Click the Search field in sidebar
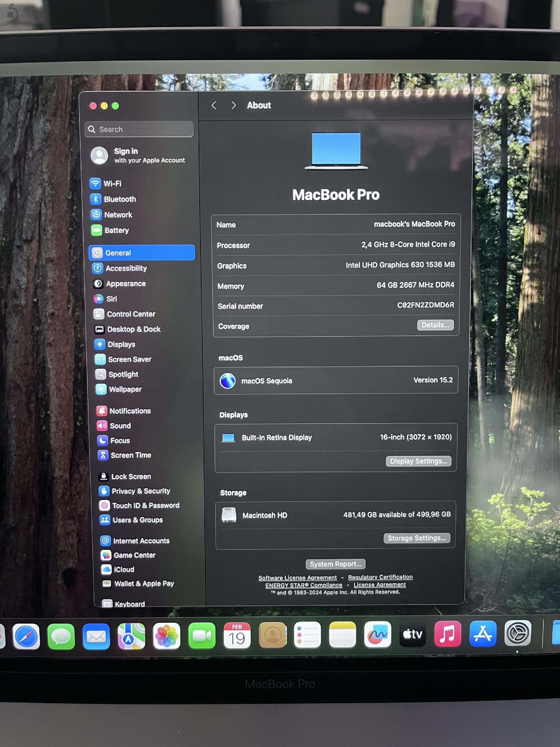The image size is (560, 747). click(x=139, y=129)
